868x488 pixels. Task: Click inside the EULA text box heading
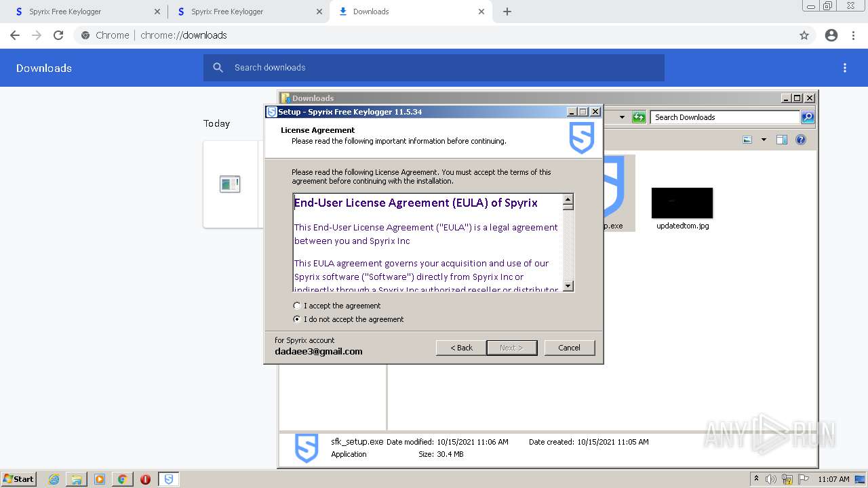416,203
